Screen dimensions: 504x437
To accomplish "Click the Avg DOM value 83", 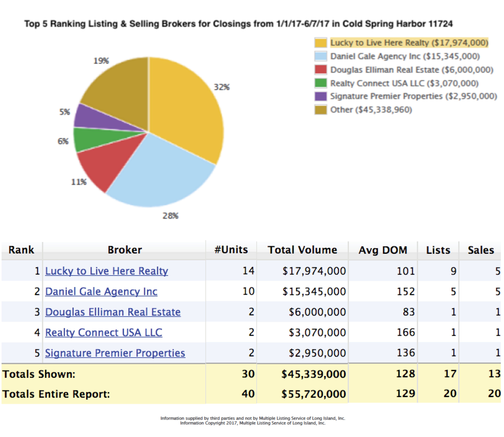I will coord(409,312).
